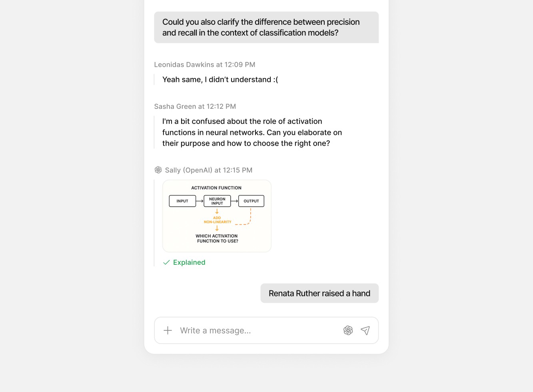Image resolution: width=533 pixels, height=392 pixels.
Task: Select Sasha's activation functions question message
Action: (x=252, y=132)
